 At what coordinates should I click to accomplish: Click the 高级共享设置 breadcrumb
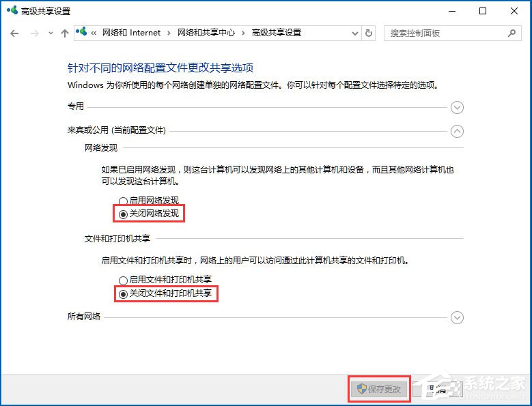[276, 33]
